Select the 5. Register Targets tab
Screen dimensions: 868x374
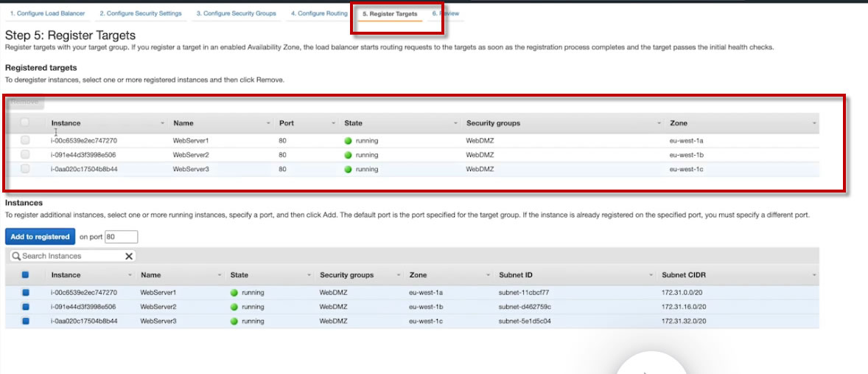[390, 13]
